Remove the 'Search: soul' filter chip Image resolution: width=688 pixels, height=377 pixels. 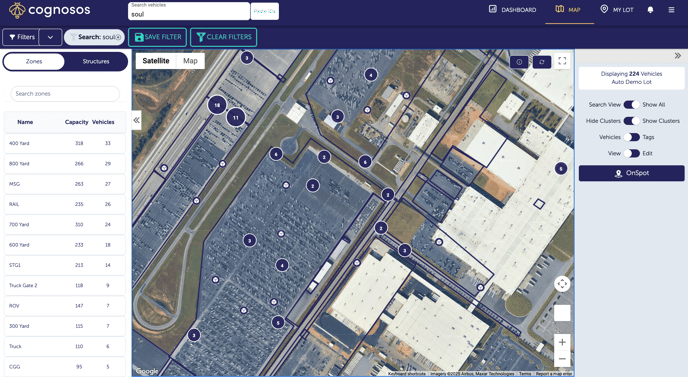pyautogui.click(x=118, y=37)
